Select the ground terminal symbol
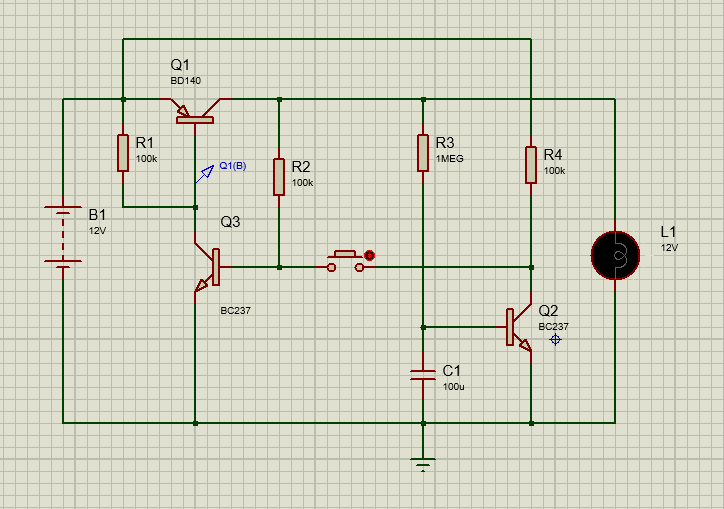Screen dimensions: 724x509 [x=423, y=463]
